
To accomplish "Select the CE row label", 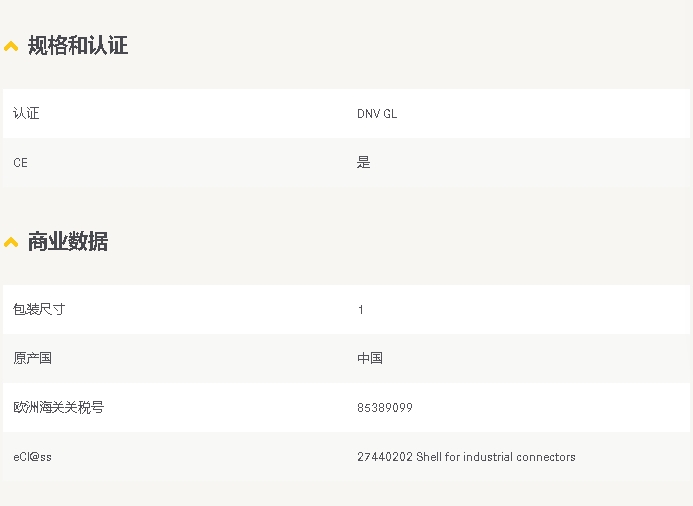I will [20, 162].
